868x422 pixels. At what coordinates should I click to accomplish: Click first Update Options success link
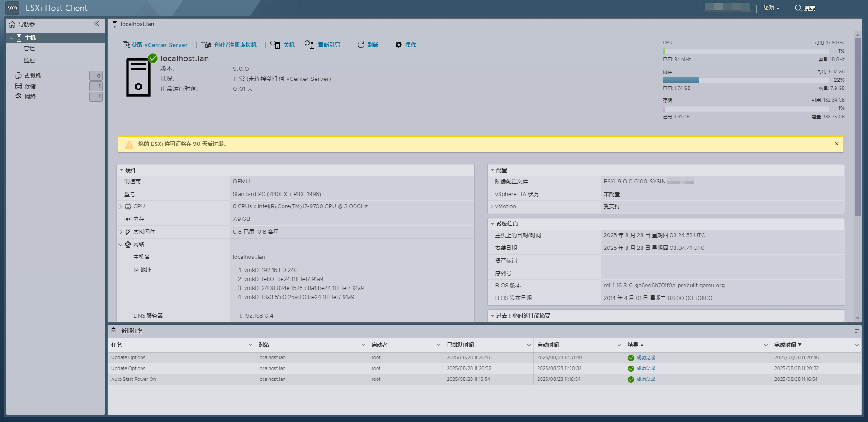(646, 358)
